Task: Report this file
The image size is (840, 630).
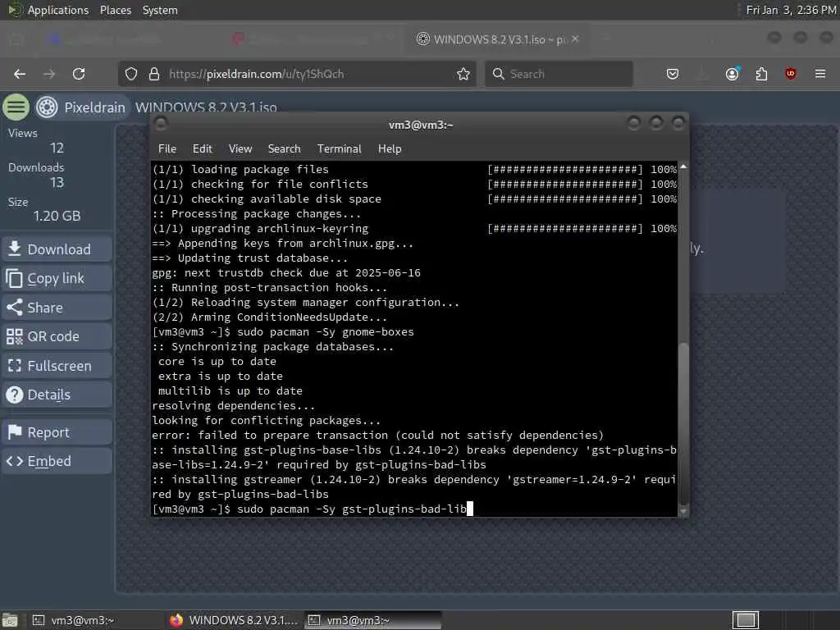Action: point(57,432)
